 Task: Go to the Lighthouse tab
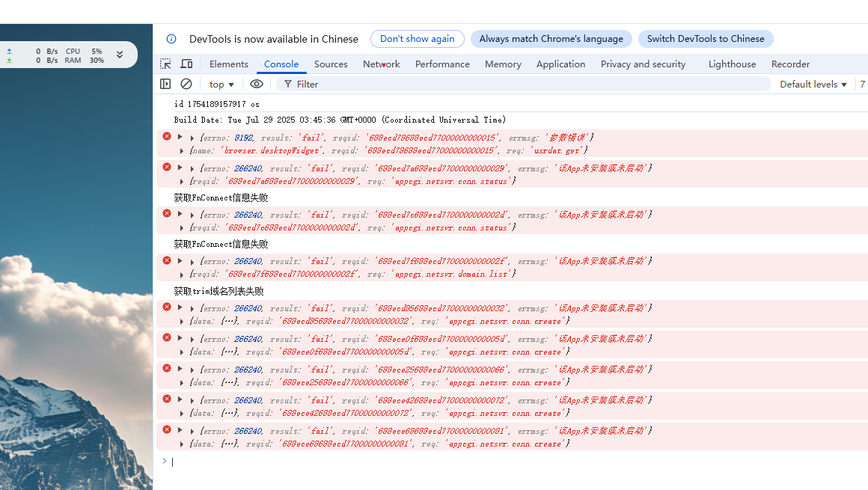[x=732, y=64]
